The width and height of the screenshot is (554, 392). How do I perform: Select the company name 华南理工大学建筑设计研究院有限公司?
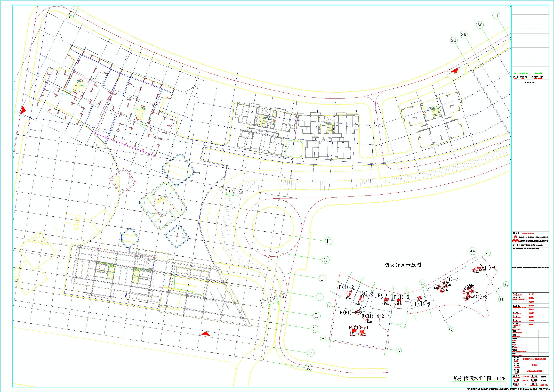point(534,237)
